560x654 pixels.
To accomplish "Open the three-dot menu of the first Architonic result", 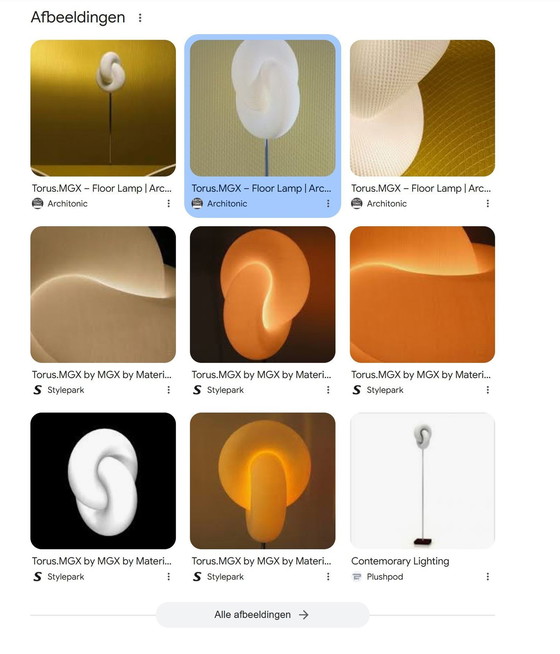I will click(168, 204).
